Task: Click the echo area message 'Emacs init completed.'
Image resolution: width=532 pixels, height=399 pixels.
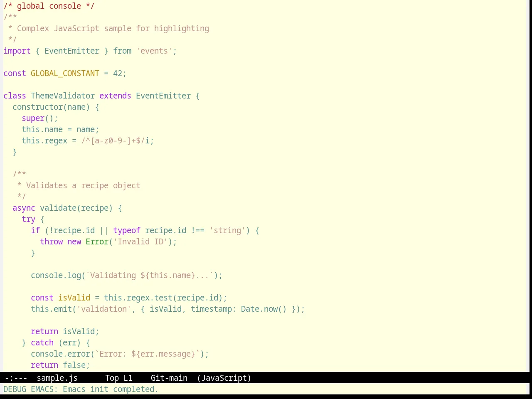Action: (111, 389)
